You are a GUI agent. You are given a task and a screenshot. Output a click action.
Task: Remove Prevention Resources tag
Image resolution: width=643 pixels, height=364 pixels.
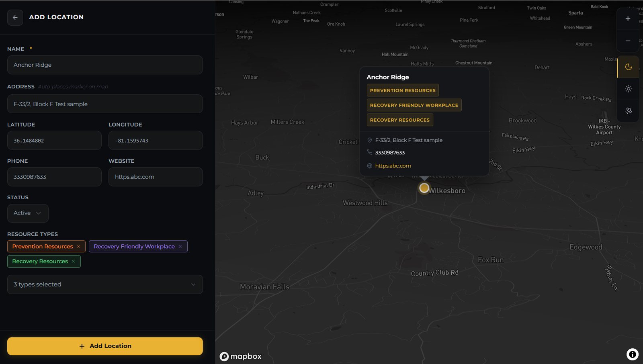(78, 247)
